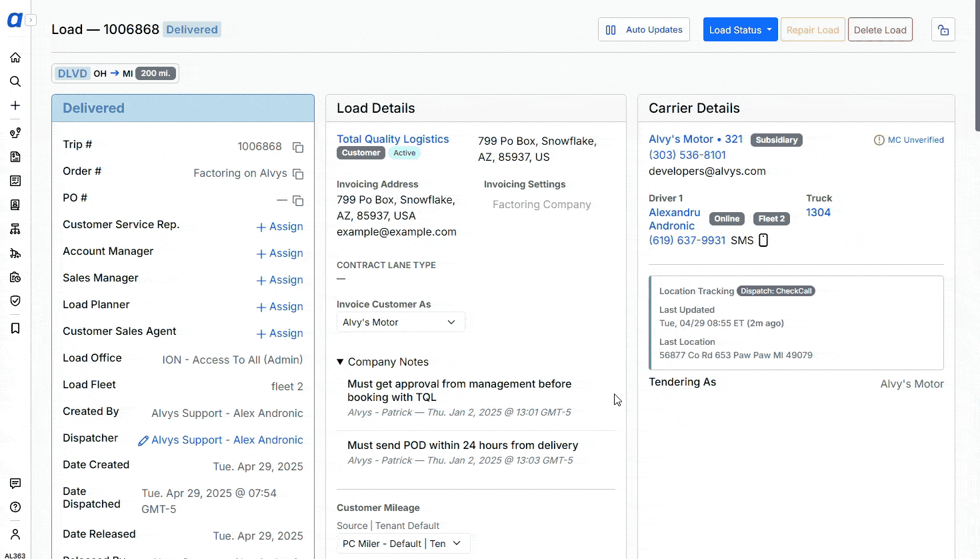Toggle Auto Updates pause button
980x559 pixels.
click(x=644, y=30)
